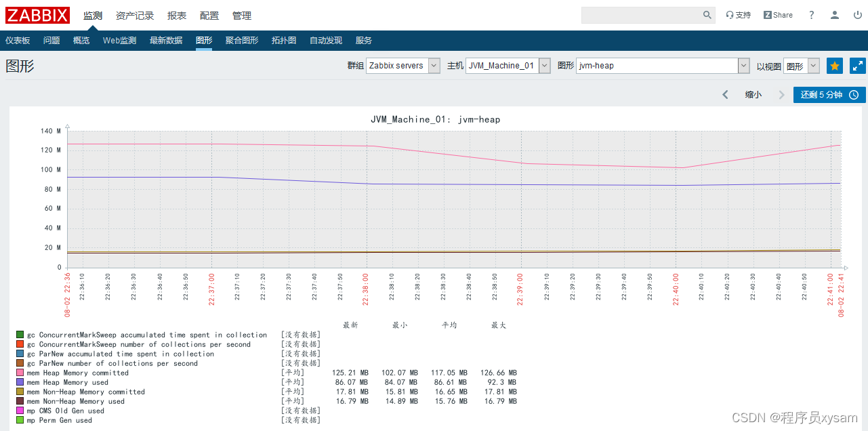868x431 pixels.
Task: Click the blue swatch for gc ParNew accumulated time
Action: click(x=20, y=354)
